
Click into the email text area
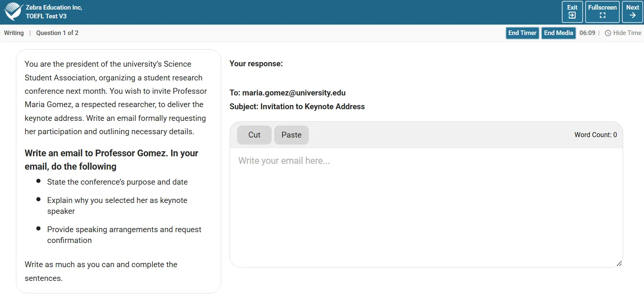[x=426, y=208]
